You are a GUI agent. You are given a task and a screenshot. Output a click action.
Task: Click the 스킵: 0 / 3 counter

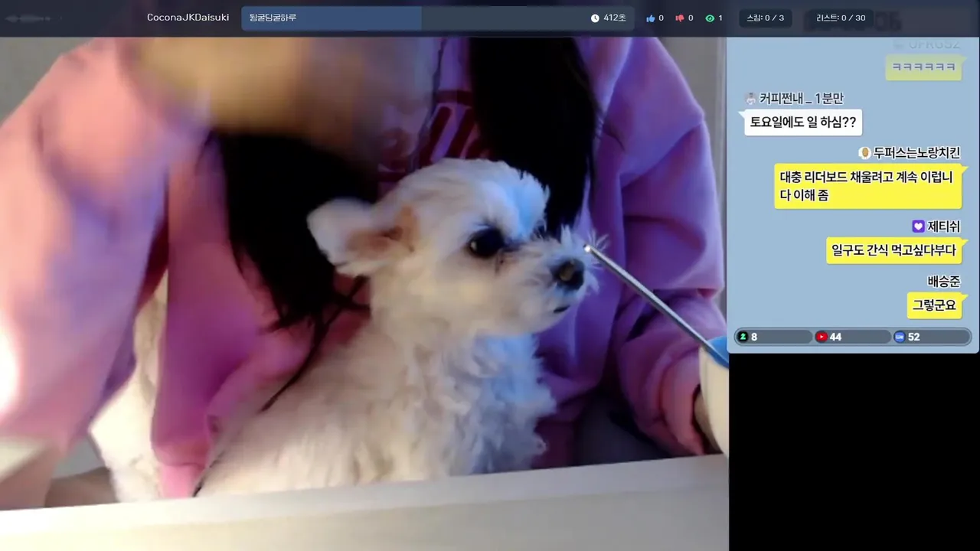tap(766, 18)
